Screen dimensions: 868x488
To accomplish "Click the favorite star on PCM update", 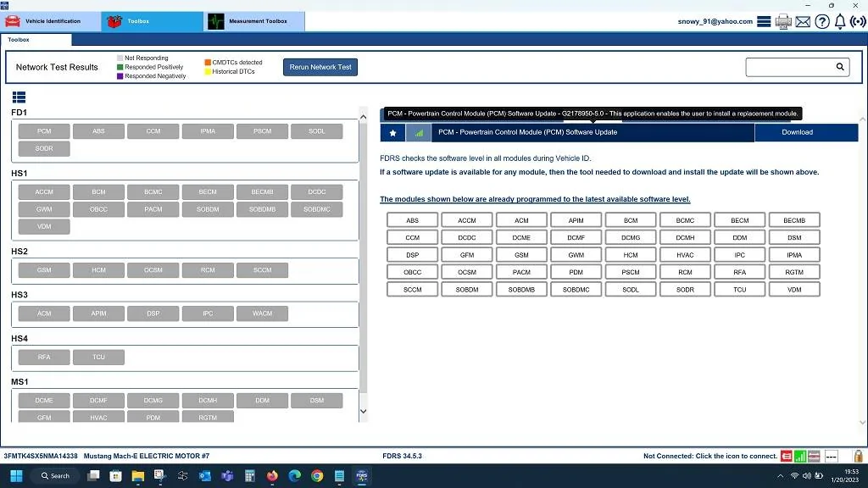I will coord(392,133).
